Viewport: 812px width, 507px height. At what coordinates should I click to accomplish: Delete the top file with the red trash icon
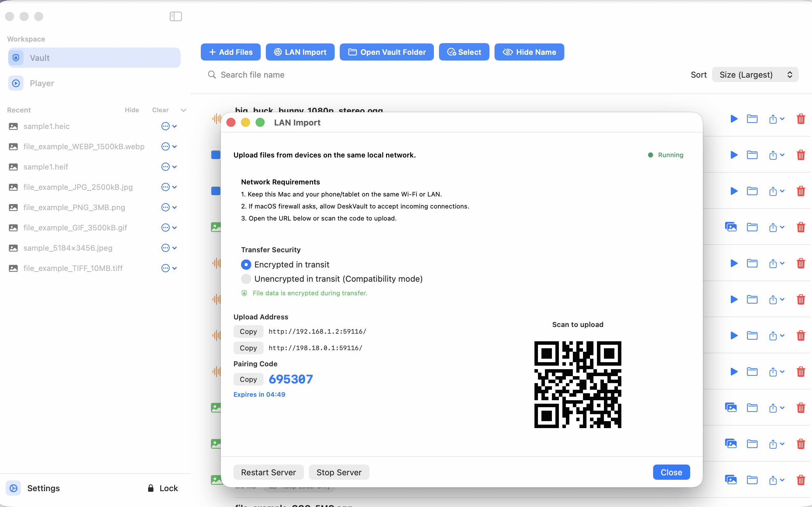(801, 119)
